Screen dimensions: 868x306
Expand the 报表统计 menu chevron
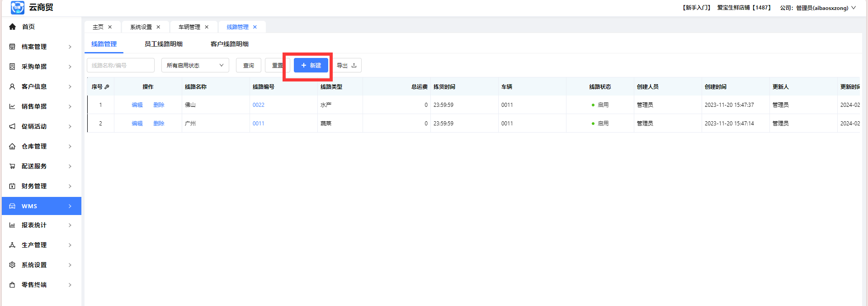click(x=70, y=225)
